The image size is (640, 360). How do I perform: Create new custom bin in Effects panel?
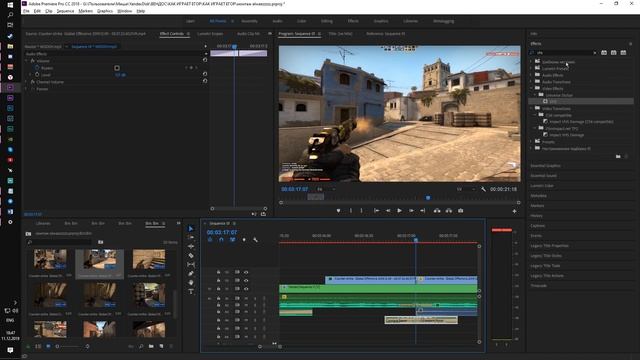point(618,156)
